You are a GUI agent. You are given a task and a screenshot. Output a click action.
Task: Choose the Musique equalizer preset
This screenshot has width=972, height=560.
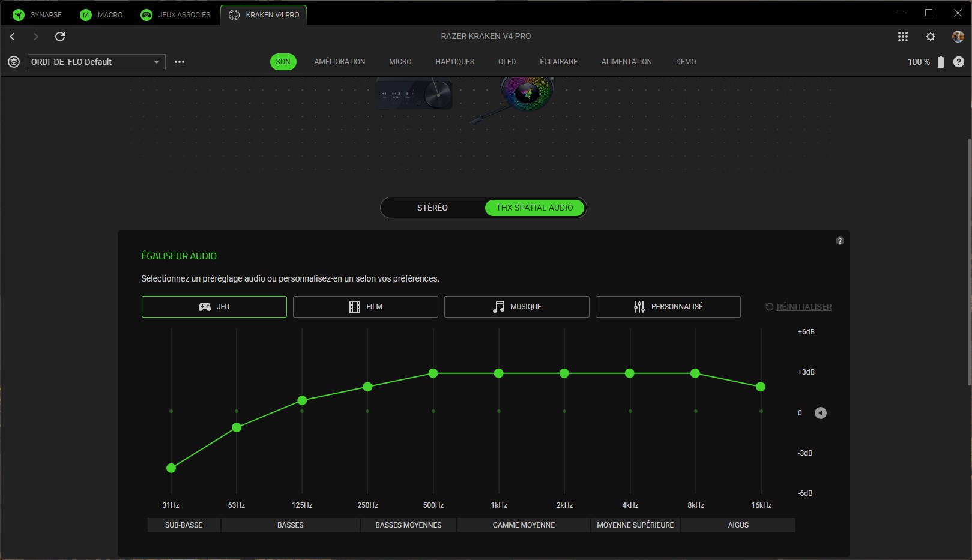517,307
